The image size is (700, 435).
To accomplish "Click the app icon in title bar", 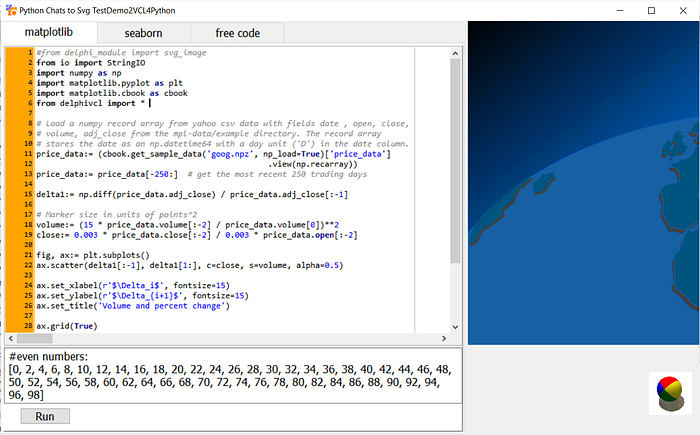I will pos(11,10).
